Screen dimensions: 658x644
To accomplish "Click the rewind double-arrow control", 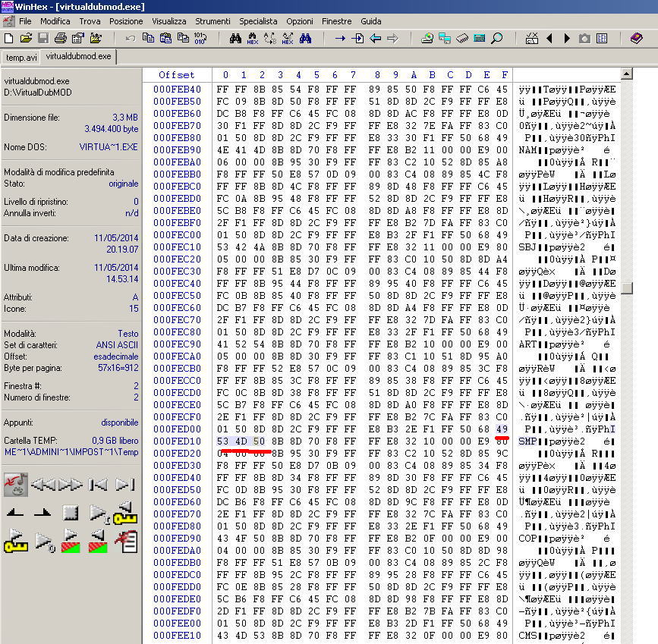I will pos(43,485).
